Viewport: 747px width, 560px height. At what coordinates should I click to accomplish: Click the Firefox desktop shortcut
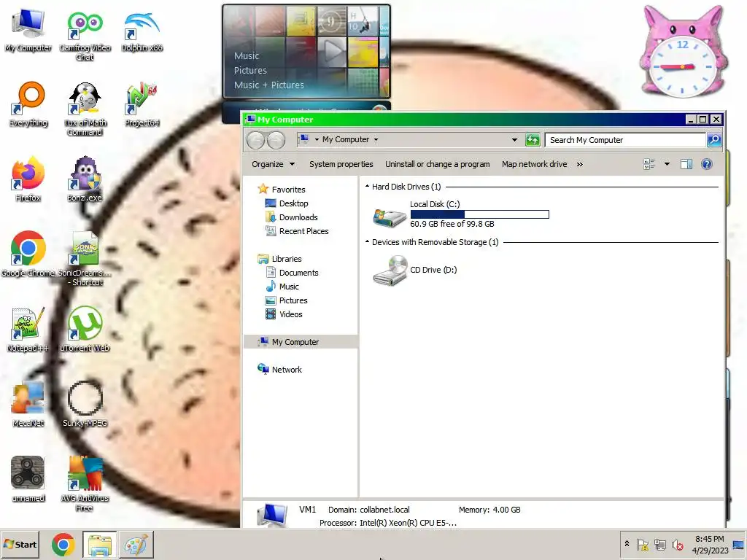(28, 179)
